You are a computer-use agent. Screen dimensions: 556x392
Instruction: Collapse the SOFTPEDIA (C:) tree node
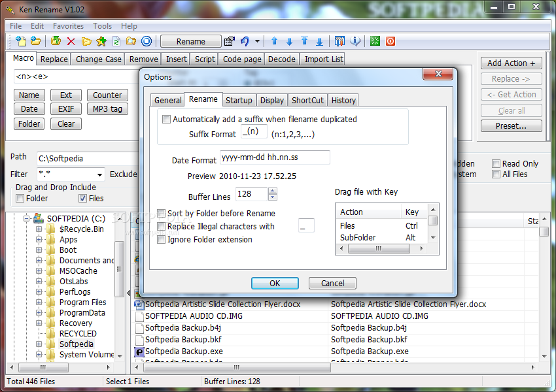point(27,218)
